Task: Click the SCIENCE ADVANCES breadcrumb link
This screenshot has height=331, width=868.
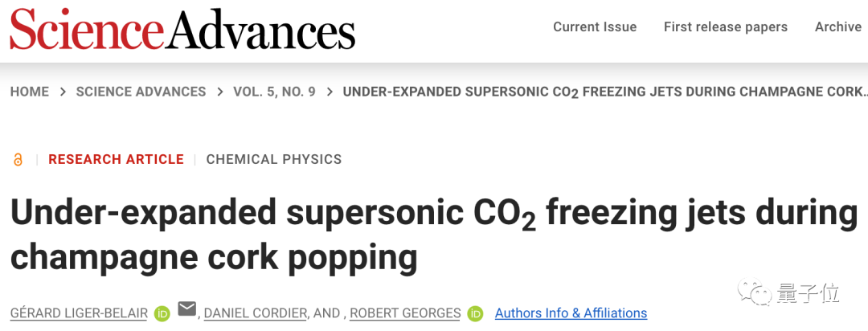Action: 141,92
